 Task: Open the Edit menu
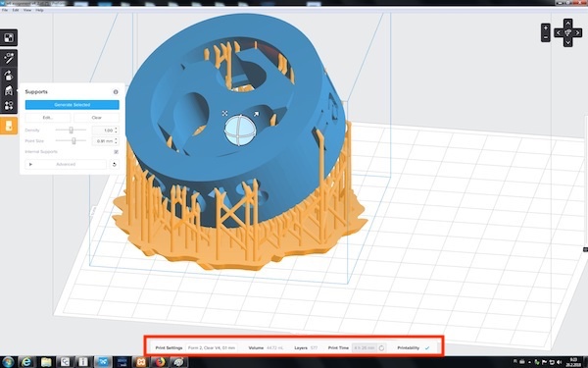point(16,10)
